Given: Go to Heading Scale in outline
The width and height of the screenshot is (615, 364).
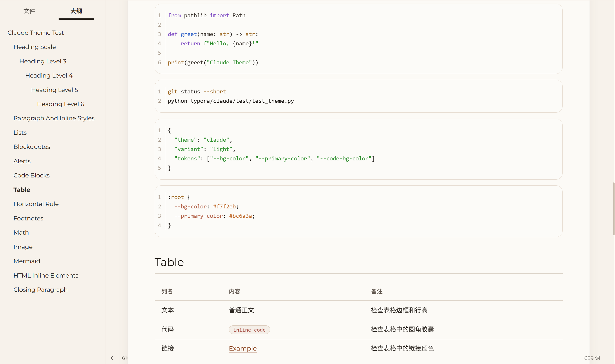Looking at the screenshot, I should (x=35, y=47).
